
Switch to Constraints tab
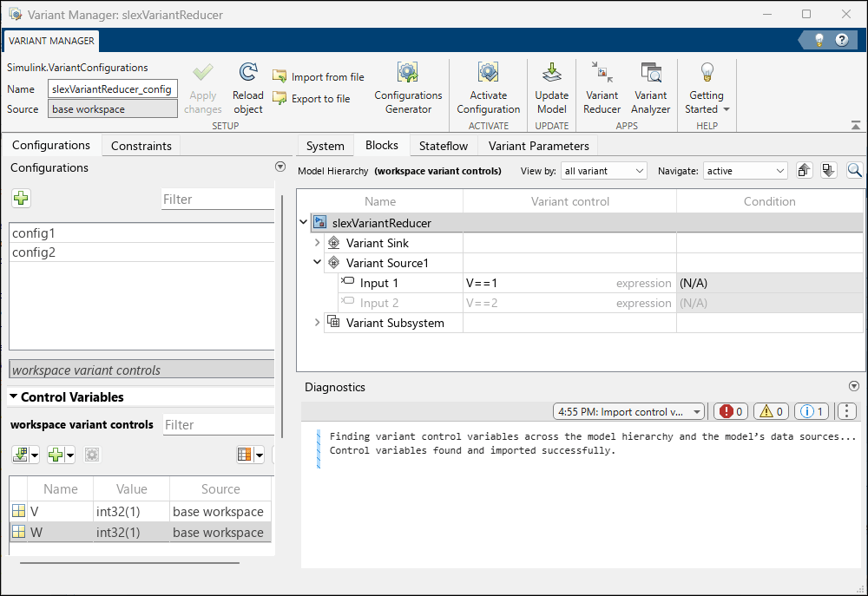(141, 146)
